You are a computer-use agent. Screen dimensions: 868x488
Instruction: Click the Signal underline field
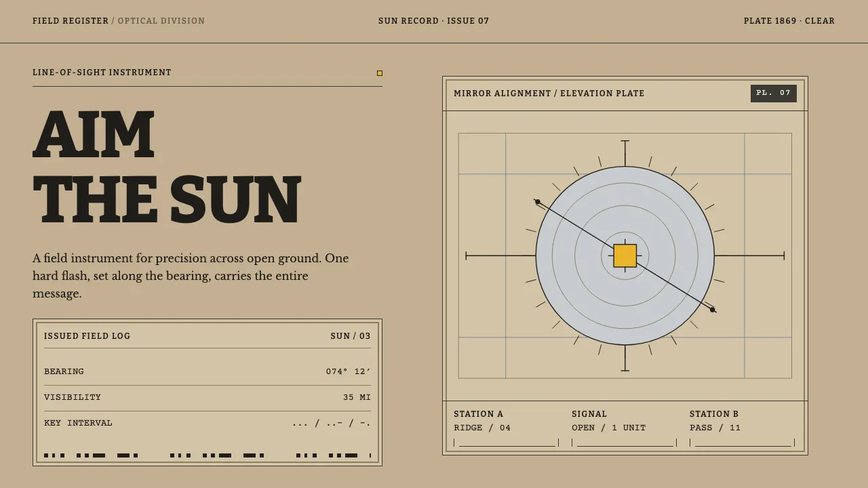pyautogui.click(x=625, y=443)
